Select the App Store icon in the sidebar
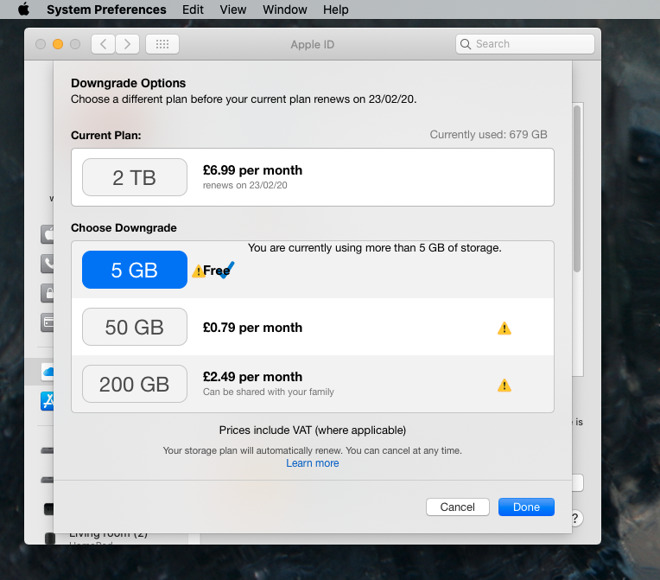 point(47,401)
